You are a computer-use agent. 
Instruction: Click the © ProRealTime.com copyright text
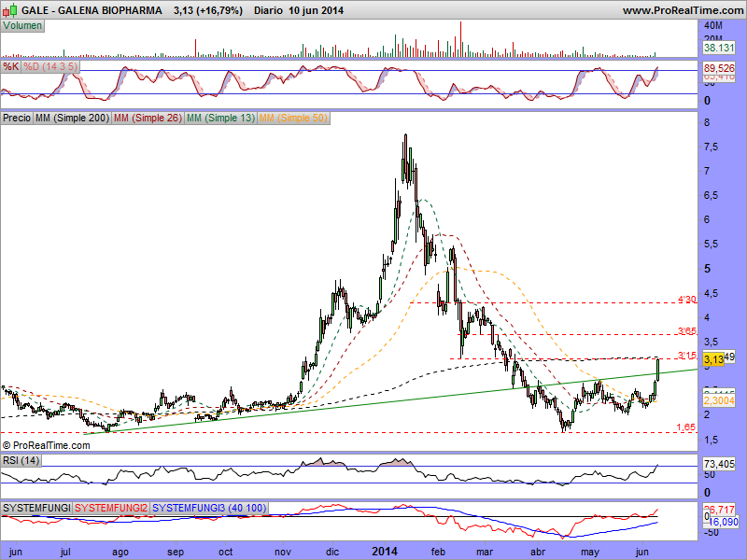point(46,445)
